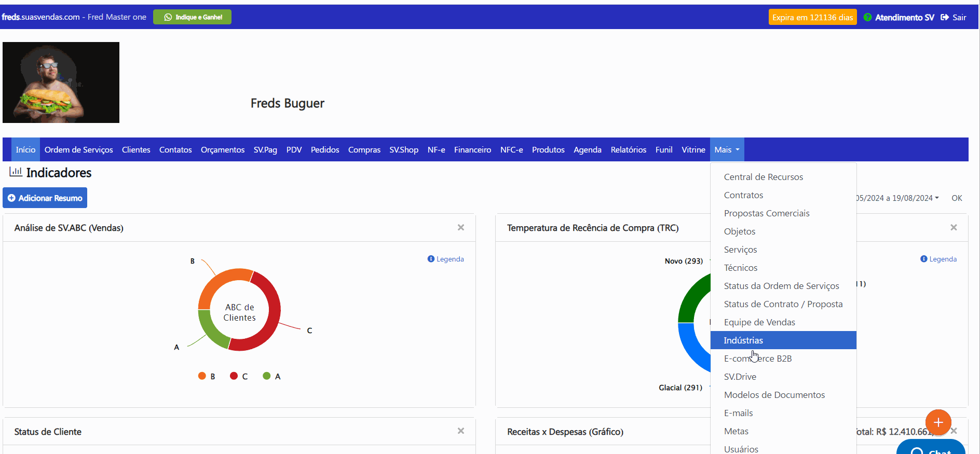Image resolution: width=980 pixels, height=454 pixels.
Task: Confirm date range with OK
Action: [x=957, y=198]
